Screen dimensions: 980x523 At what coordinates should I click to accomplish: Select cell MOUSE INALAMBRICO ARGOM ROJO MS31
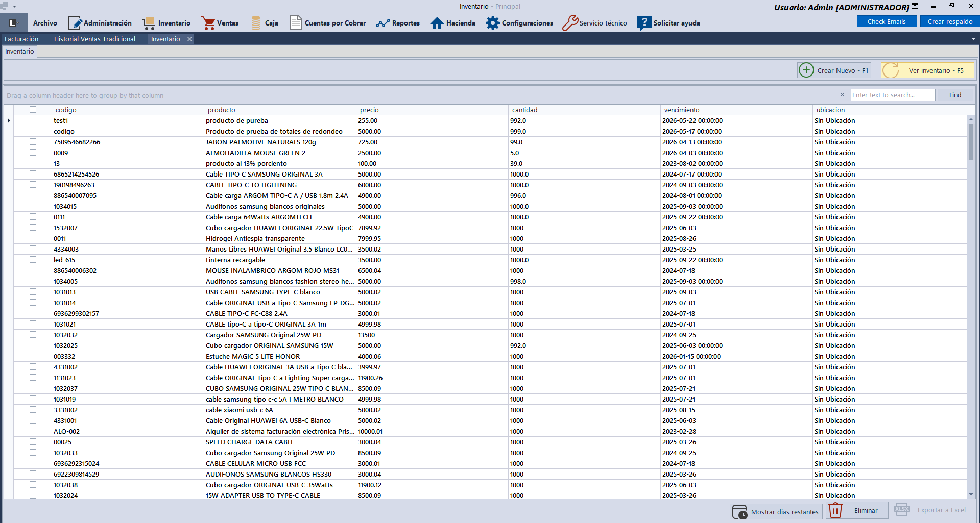coord(280,270)
